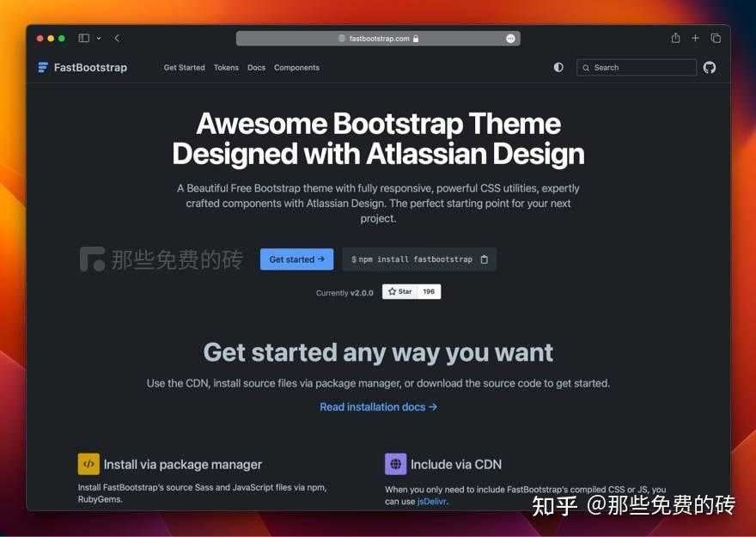Copy the npm install command with the clipboard icon
The width and height of the screenshot is (756, 537).
click(485, 259)
